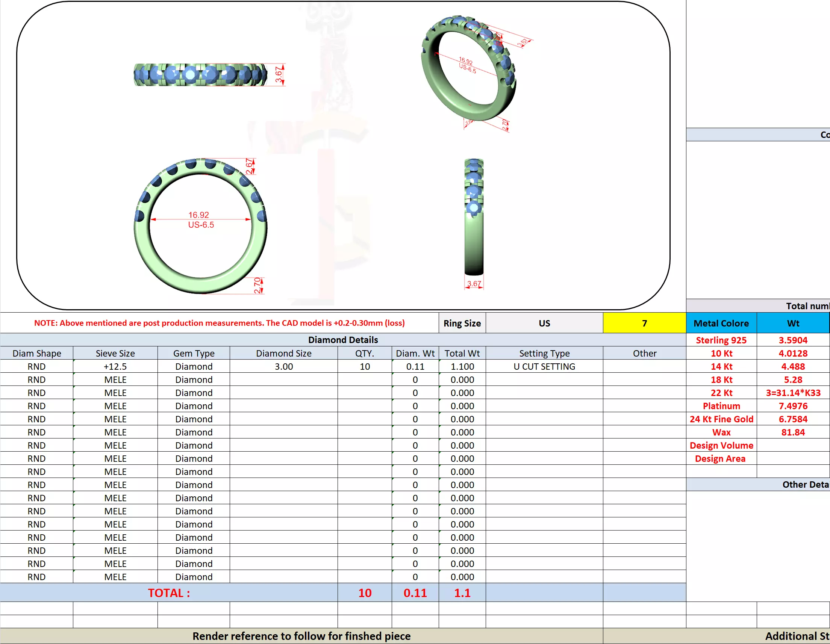Select the 3.00 diamond size cell

click(283, 366)
